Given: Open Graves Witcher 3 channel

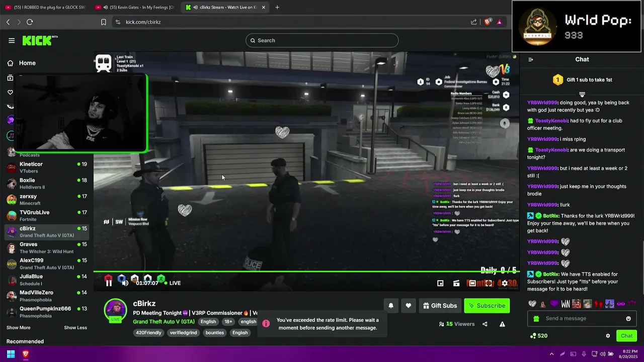Looking at the screenshot, I should click(x=47, y=247).
